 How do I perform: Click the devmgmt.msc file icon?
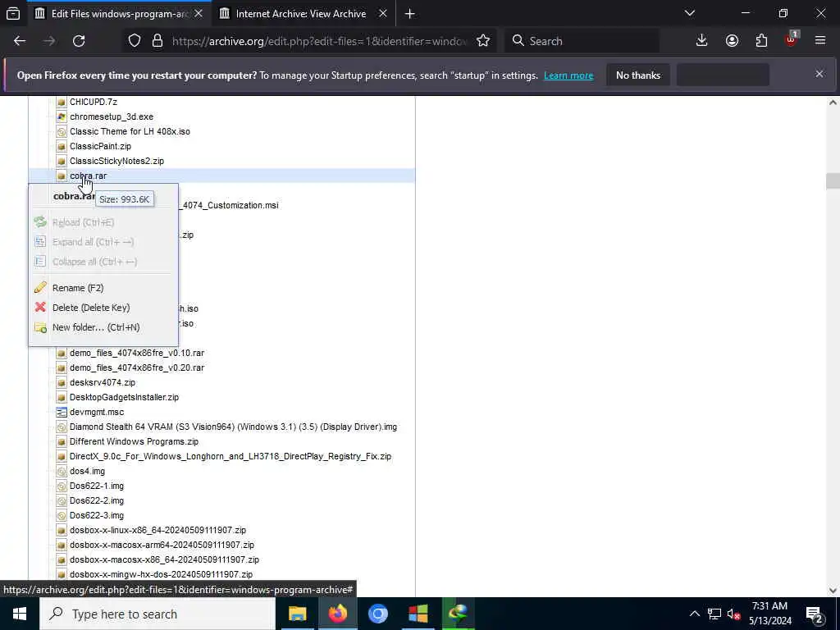click(61, 412)
